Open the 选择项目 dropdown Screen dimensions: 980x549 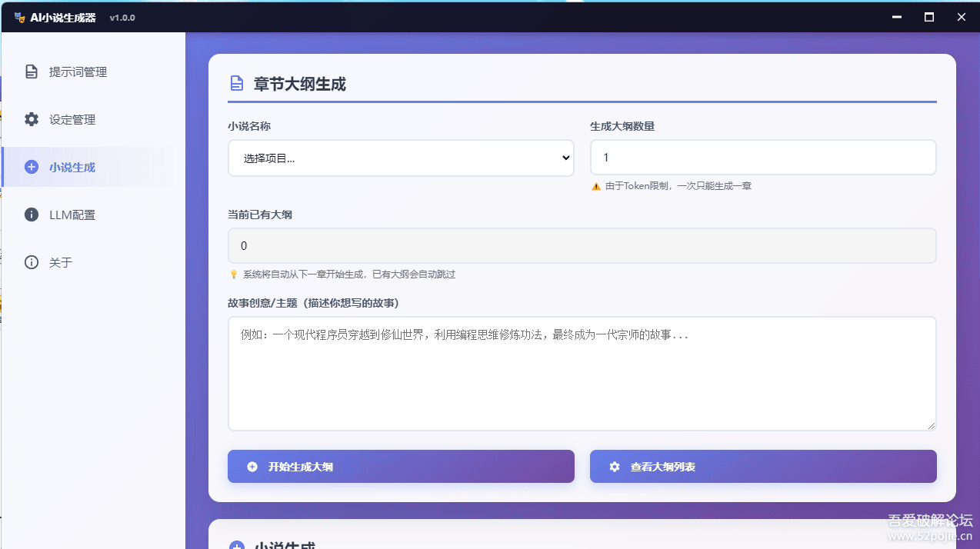point(400,158)
